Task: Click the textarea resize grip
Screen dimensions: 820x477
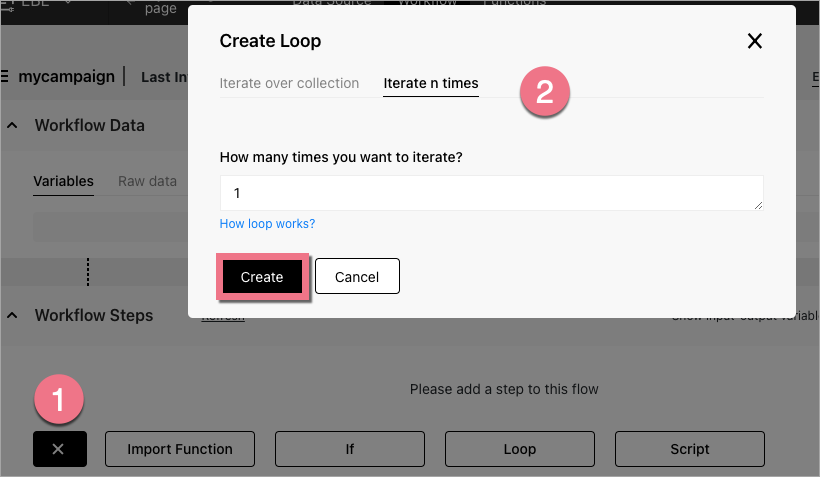Action: click(758, 204)
